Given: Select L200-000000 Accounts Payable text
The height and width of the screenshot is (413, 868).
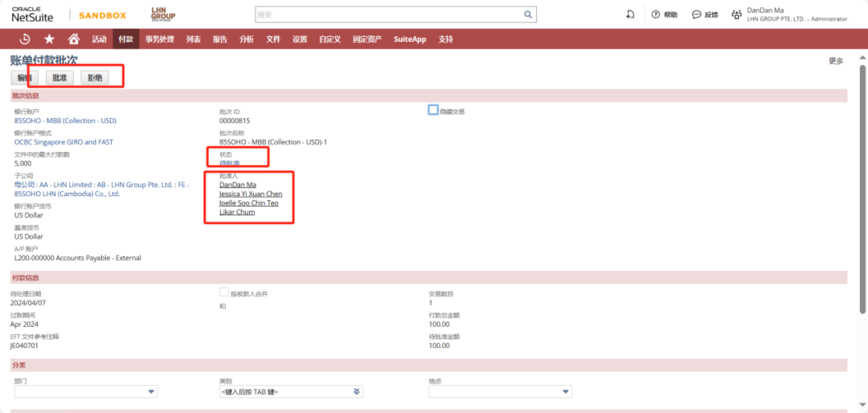Looking at the screenshot, I should 78,257.
